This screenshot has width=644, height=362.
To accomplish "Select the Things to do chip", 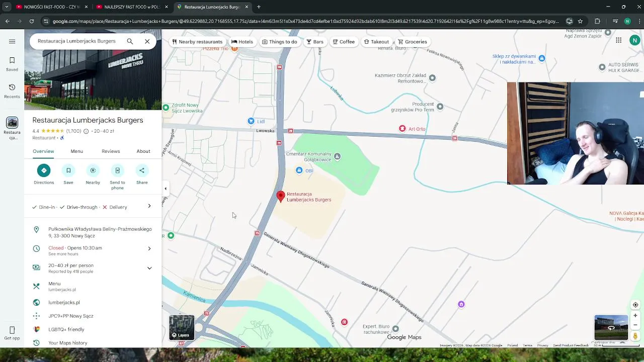I will (279, 42).
